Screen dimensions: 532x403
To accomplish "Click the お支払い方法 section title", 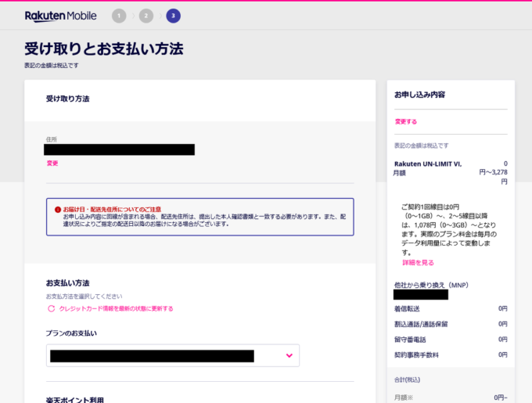I will coord(68,283).
